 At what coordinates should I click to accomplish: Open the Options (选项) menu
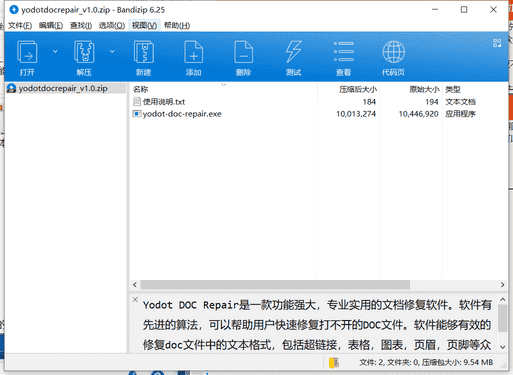click(112, 25)
